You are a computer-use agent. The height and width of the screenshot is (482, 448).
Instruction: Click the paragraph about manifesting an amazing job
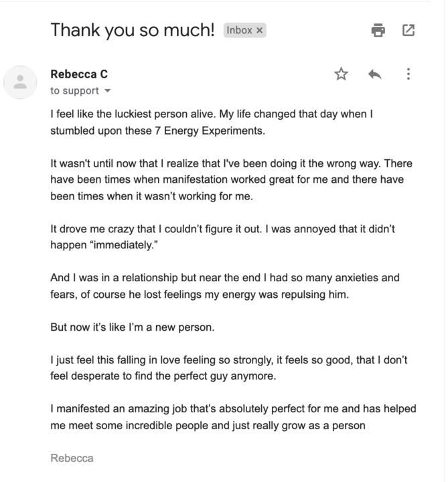pos(234,417)
